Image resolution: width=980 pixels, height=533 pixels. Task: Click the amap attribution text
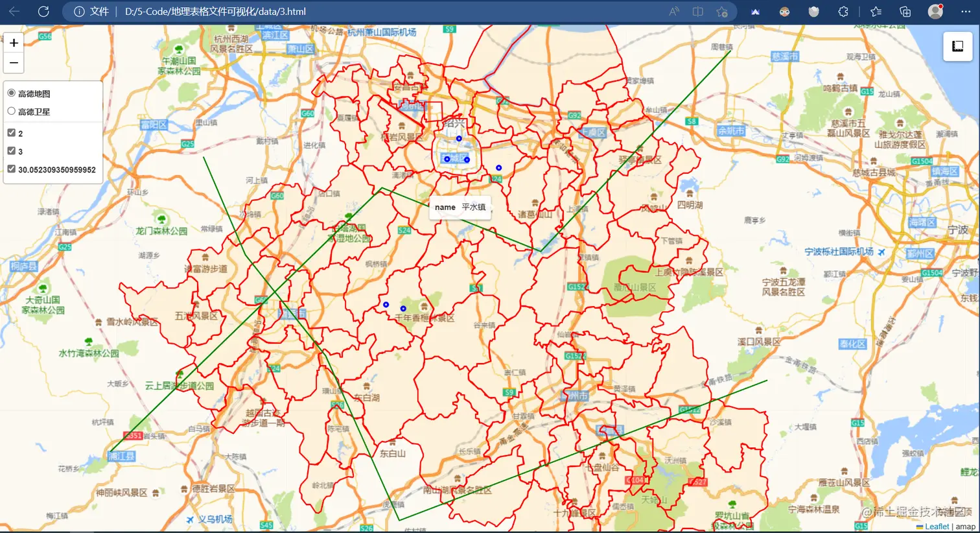965,527
